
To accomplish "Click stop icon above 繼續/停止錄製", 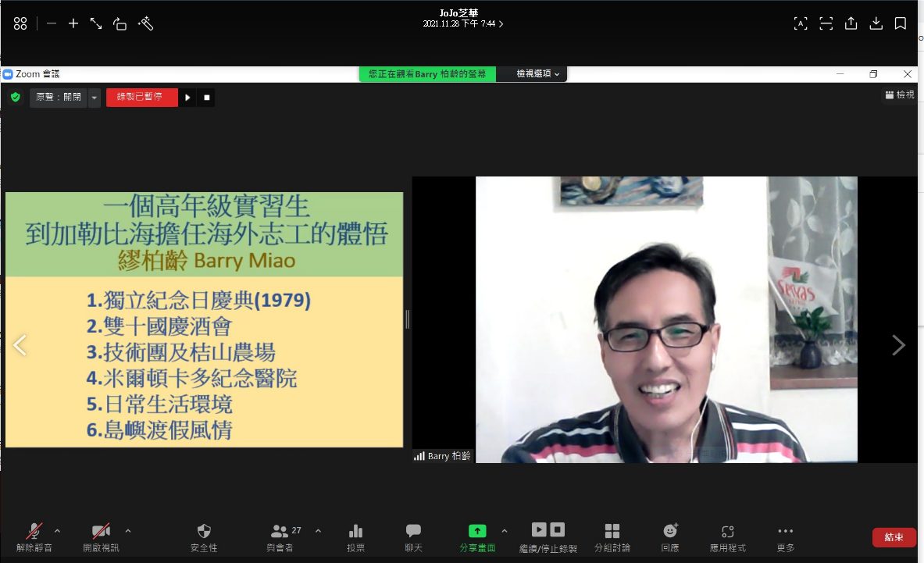I will [x=558, y=529].
